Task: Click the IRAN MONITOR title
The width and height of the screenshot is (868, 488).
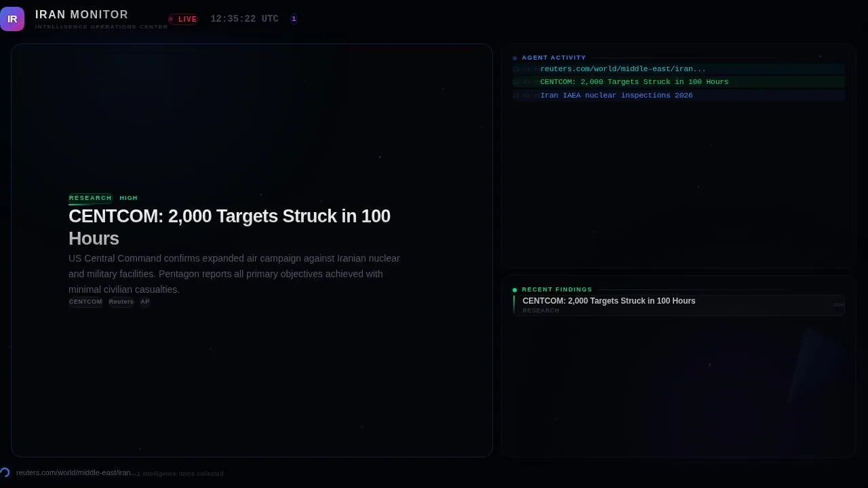Action: 81,14
